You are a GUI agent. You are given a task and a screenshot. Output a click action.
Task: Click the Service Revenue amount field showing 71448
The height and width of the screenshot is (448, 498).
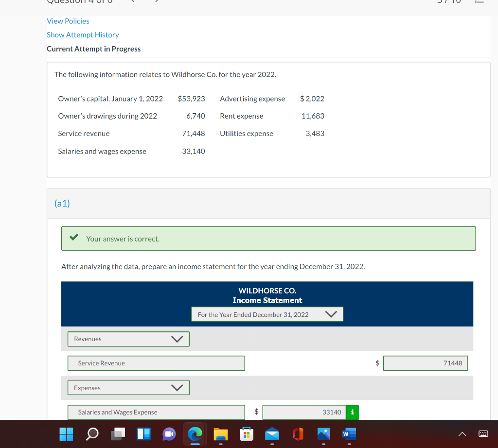(x=425, y=363)
